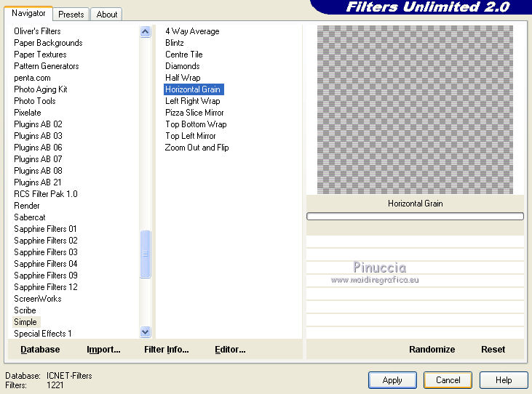The height and width of the screenshot is (394, 532).
Task: Select the Pizza Slice Mirror filter
Action: 194,113
